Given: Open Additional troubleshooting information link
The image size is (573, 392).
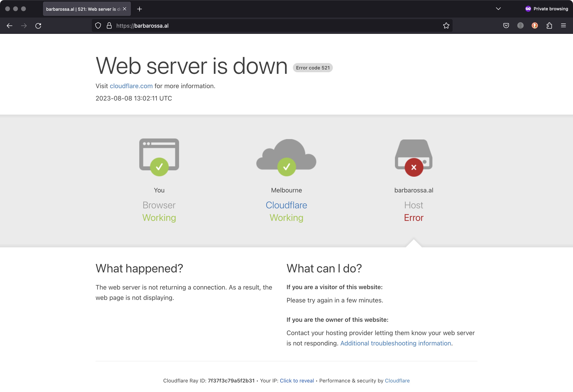Looking at the screenshot, I should coord(396,343).
